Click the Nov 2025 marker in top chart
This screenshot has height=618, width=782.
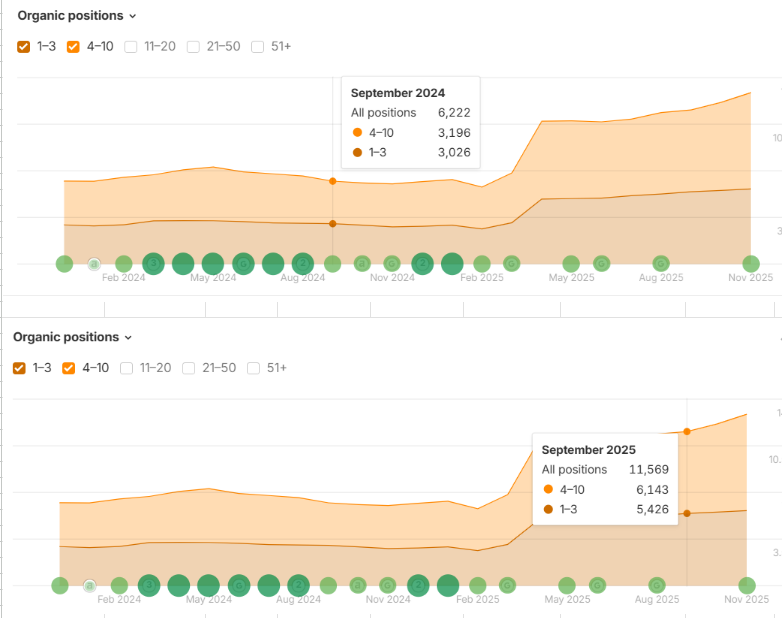pos(751,264)
